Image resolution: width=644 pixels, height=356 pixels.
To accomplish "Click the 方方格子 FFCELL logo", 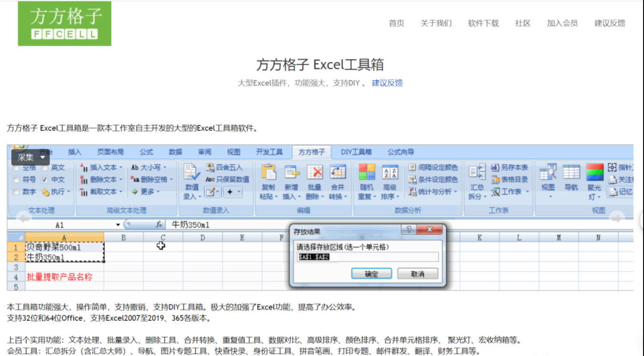I will point(65,24).
